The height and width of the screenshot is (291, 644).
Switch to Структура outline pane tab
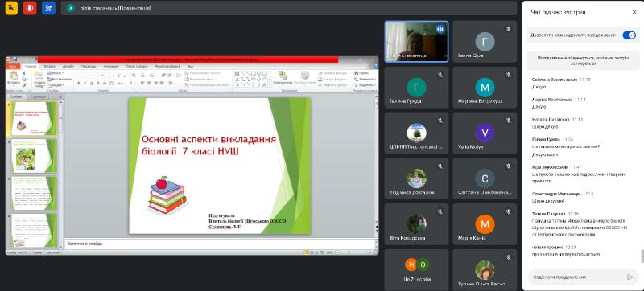(x=38, y=96)
